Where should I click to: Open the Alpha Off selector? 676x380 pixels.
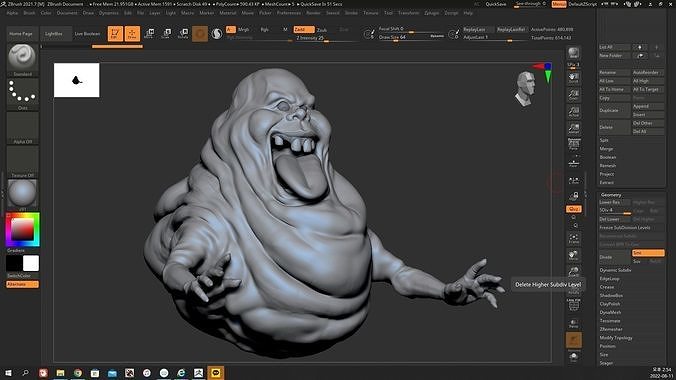click(x=22, y=128)
